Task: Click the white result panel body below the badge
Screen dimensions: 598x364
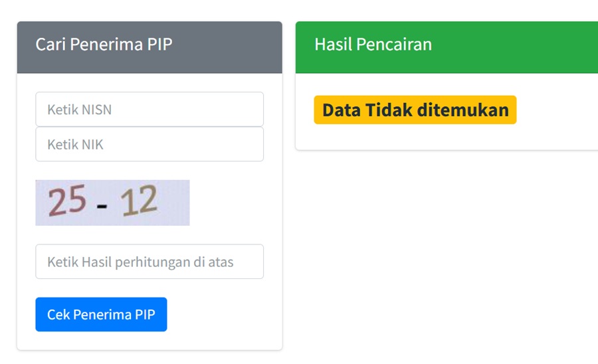Action: [x=447, y=137]
